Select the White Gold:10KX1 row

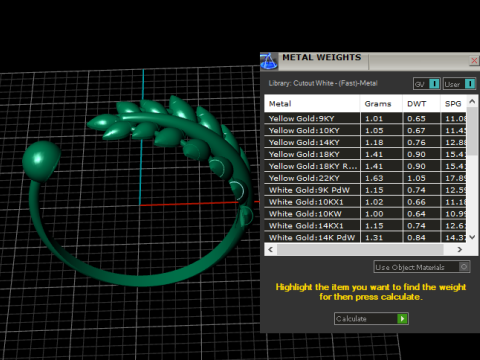point(365,202)
